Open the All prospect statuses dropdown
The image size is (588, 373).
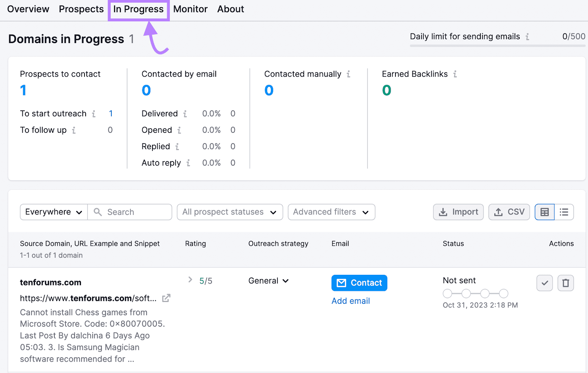229,212
